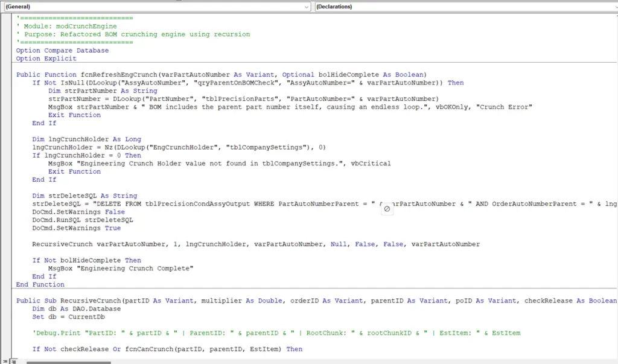The height and width of the screenshot is (364, 618).
Task: Click the MsgBox 'BOM includes the parent part number' line
Action: [x=290, y=107]
